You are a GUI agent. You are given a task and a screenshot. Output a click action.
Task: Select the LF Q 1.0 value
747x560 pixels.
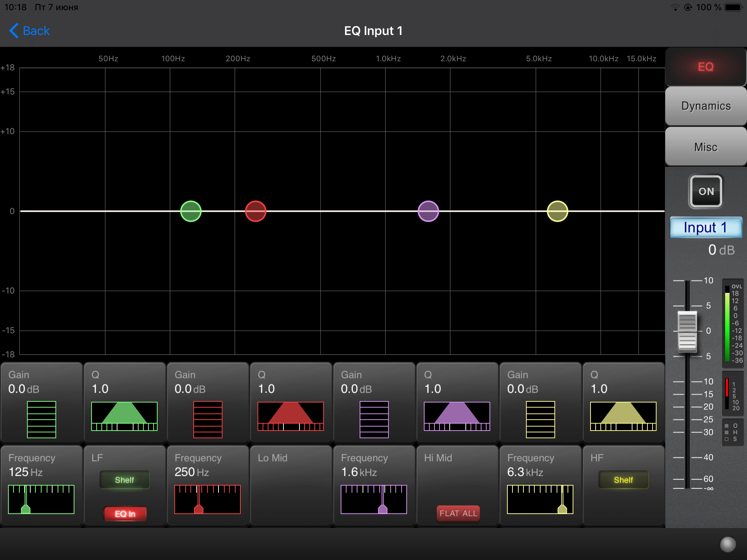click(100, 389)
